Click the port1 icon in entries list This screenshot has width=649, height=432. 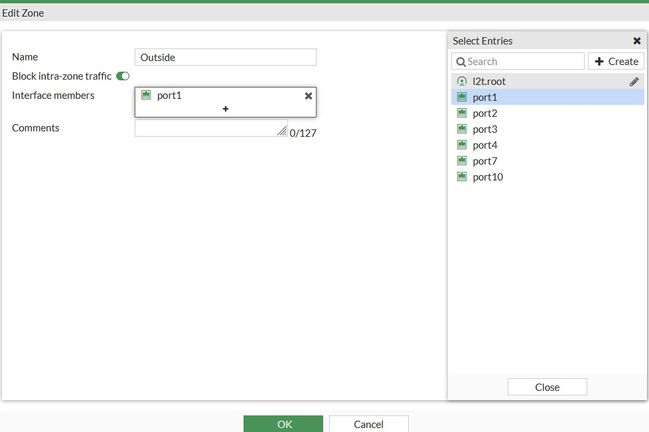[x=462, y=97]
